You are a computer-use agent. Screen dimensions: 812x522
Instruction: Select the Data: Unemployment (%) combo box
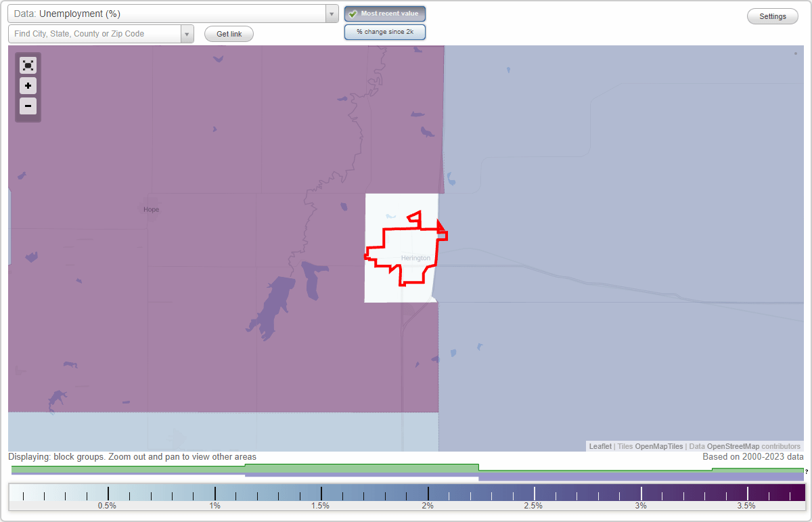pyautogui.click(x=173, y=14)
